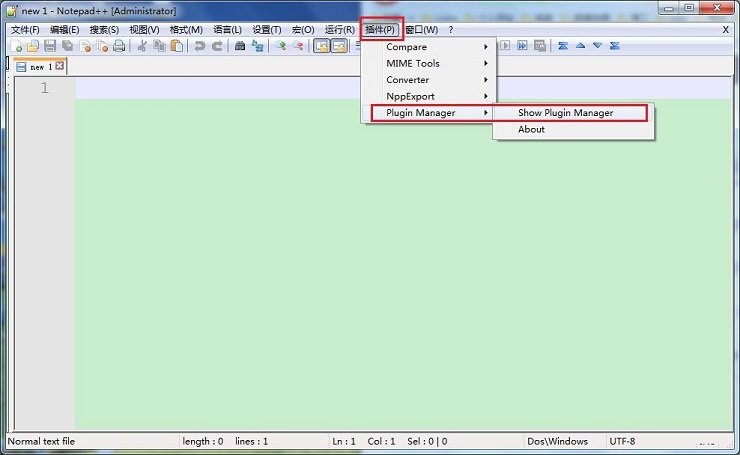This screenshot has width=740, height=455.
Task: Click the Zoom In magnifier icon
Action: click(x=281, y=46)
